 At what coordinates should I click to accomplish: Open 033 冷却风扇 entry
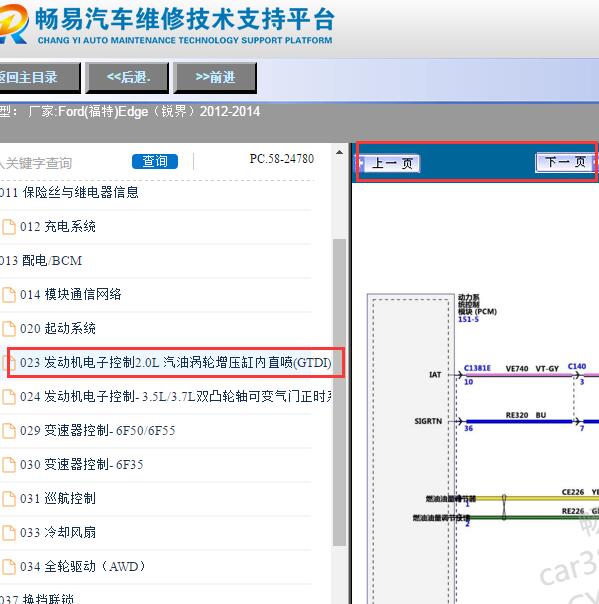point(58,532)
